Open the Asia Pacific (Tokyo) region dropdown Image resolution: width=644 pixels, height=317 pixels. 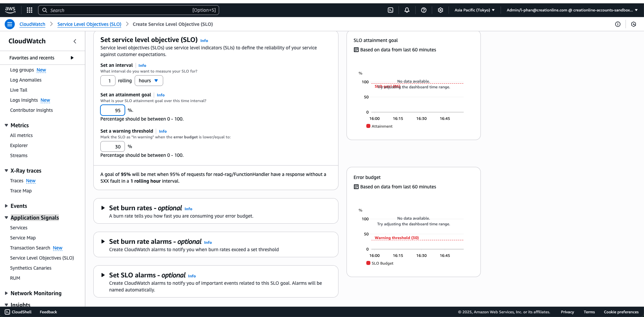[x=474, y=10]
